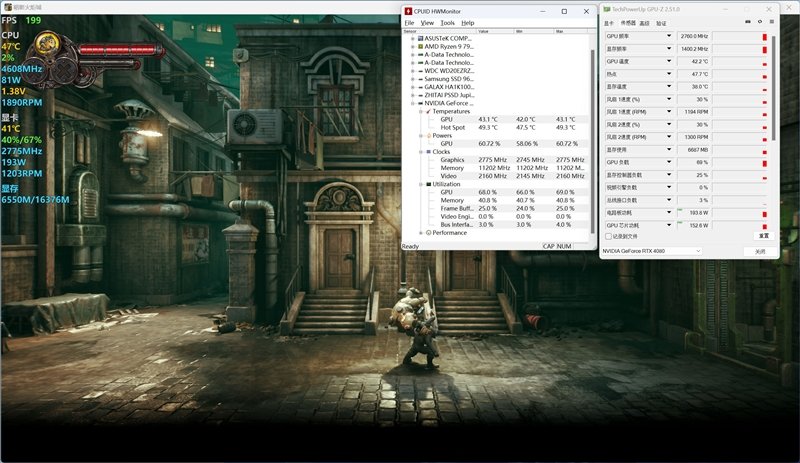Click the GPU-Z refresh icon
The width and height of the screenshot is (800, 463).
click(x=759, y=22)
